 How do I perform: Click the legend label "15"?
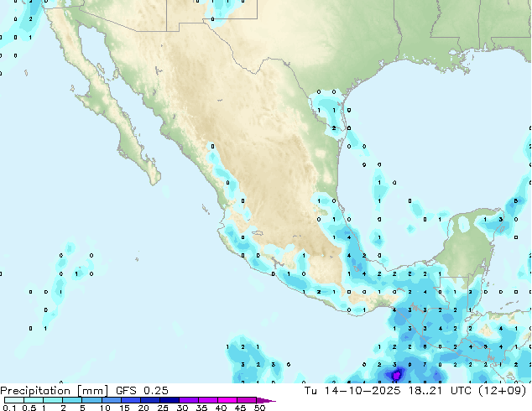[x=124, y=408]
